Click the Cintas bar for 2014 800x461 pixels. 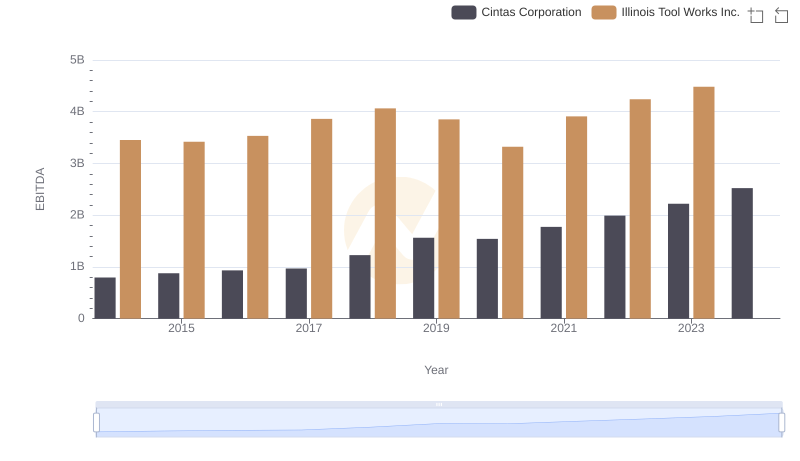105,298
